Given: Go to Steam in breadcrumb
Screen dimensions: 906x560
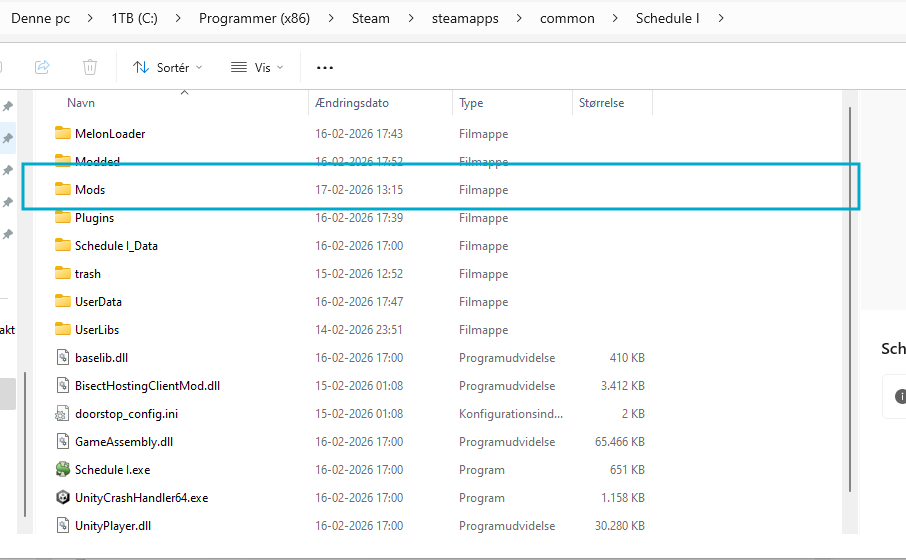Looking at the screenshot, I should pos(370,18).
